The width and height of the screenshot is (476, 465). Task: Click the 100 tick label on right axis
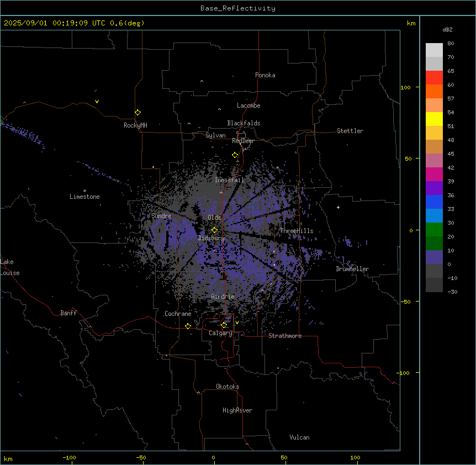point(405,87)
